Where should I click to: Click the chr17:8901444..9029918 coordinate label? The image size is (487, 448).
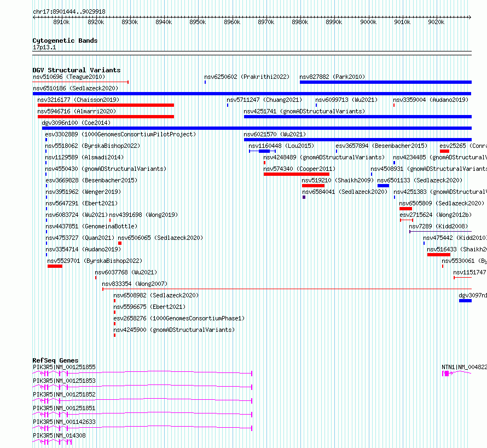click(x=69, y=12)
